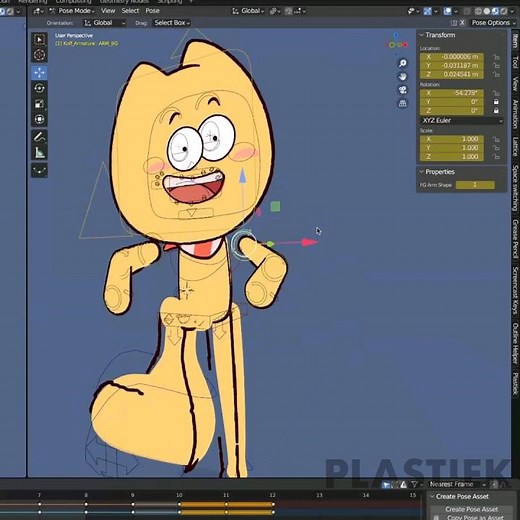Activate the Move tool
Image resolution: width=520 pixels, height=520 pixels.
pos(39,73)
